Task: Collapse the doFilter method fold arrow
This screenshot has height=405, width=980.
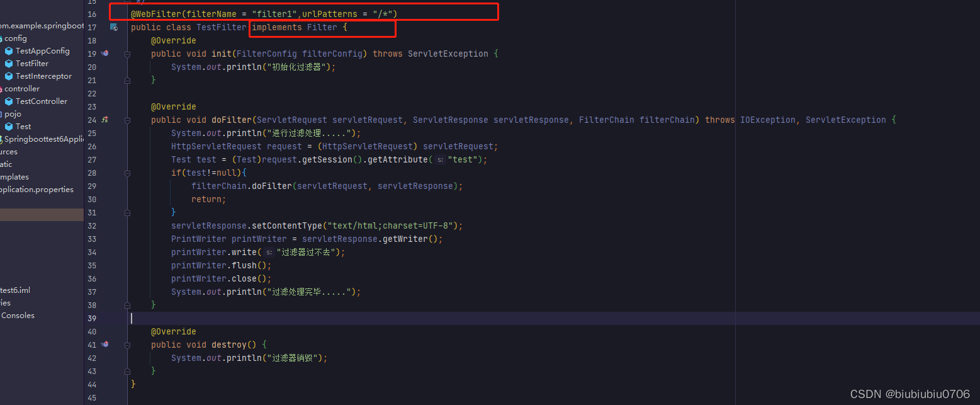Action: pos(127,120)
